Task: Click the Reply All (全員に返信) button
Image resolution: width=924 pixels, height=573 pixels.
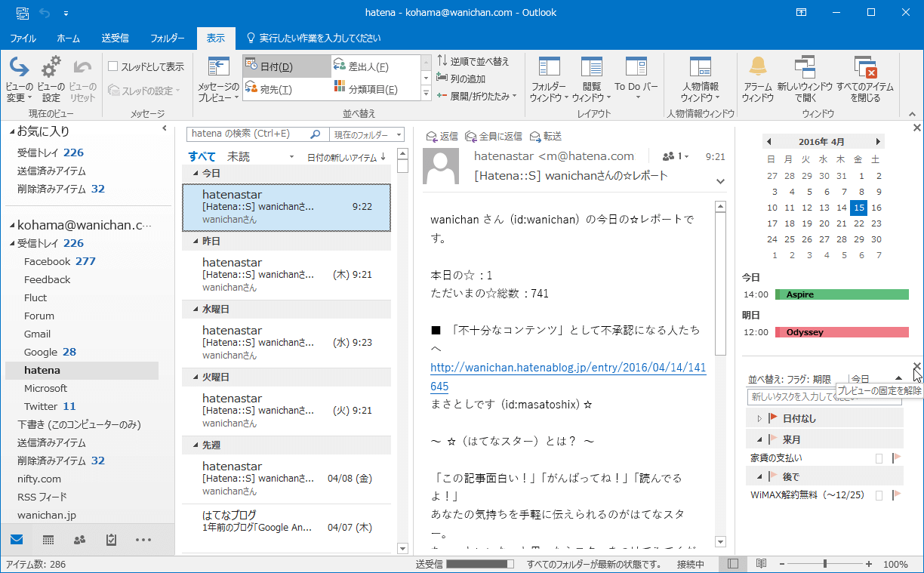Action: pyautogui.click(x=494, y=136)
